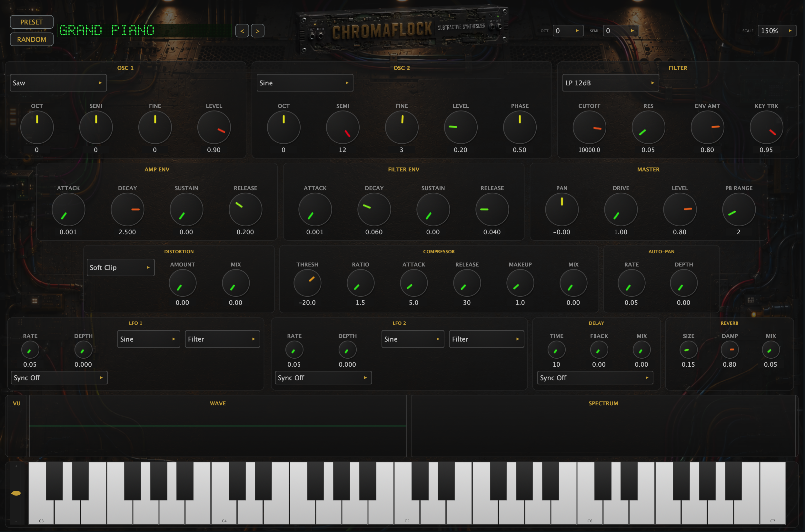
Task: Open LFO 1 Sync Off dropdown
Action: click(x=59, y=378)
